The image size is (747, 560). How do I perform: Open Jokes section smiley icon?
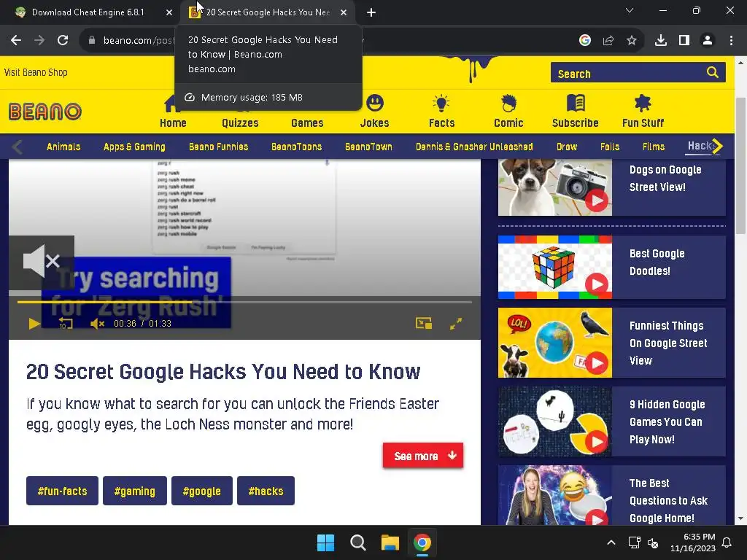[x=375, y=103]
